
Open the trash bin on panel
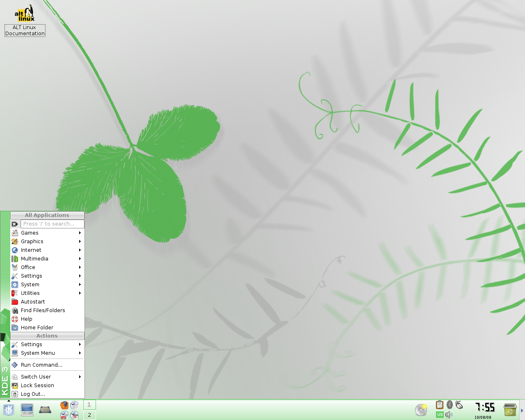click(510, 409)
